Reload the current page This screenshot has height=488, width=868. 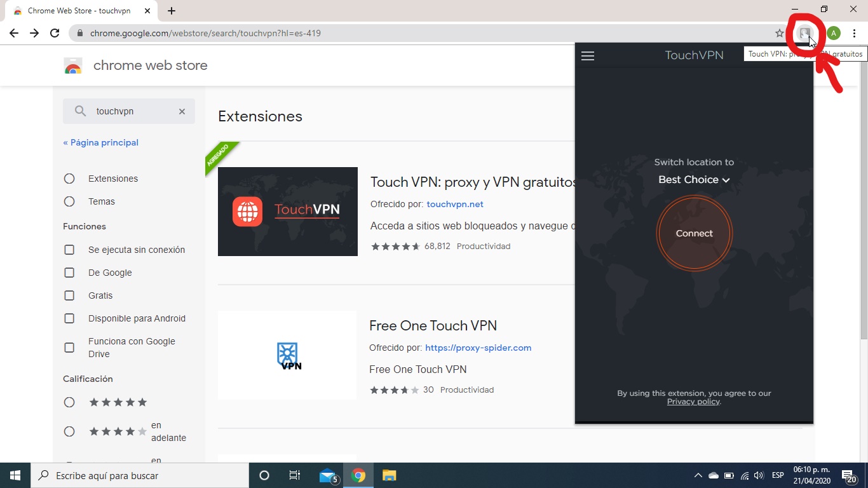(x=55, y=33)
